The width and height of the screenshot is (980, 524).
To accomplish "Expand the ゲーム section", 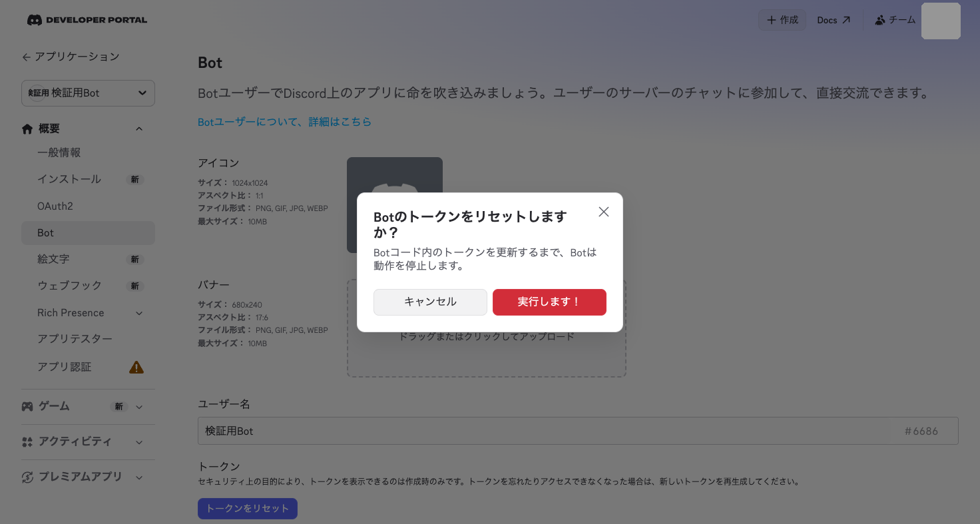I will (x=139, y=406).
